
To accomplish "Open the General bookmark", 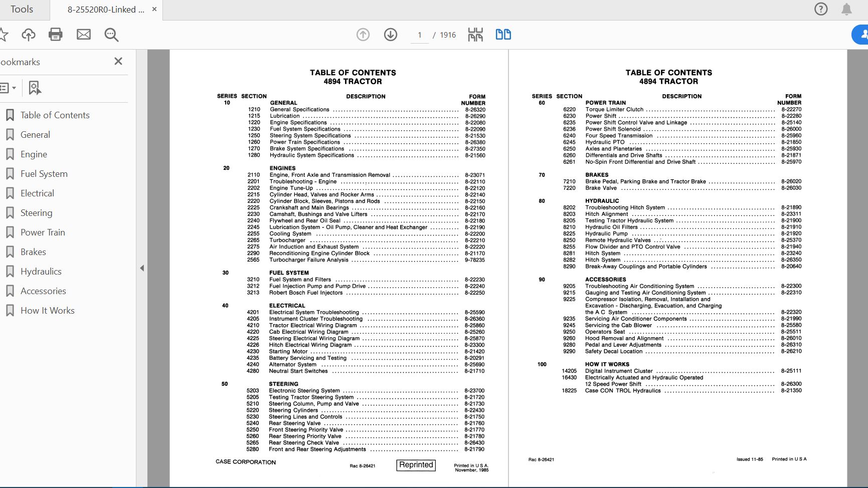I will (x=35, y=135).
